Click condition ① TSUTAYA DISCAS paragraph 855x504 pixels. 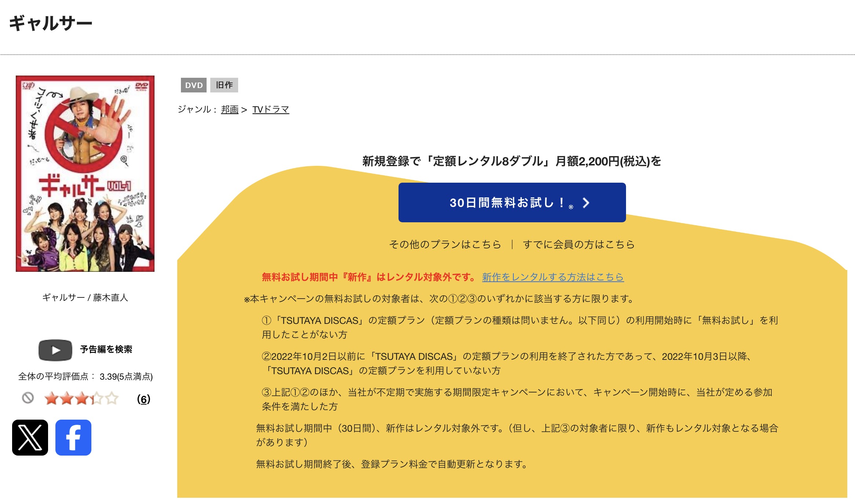click(x=520, y=328)
